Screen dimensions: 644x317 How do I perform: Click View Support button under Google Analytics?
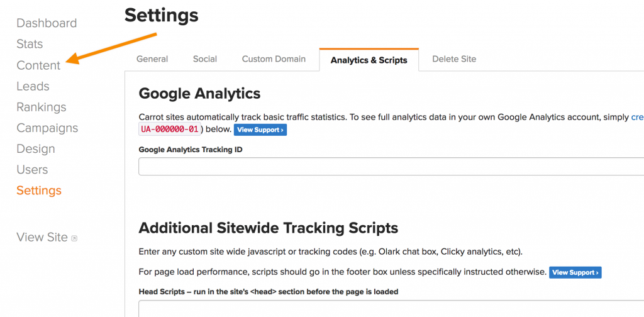click(x=260, y=130)
